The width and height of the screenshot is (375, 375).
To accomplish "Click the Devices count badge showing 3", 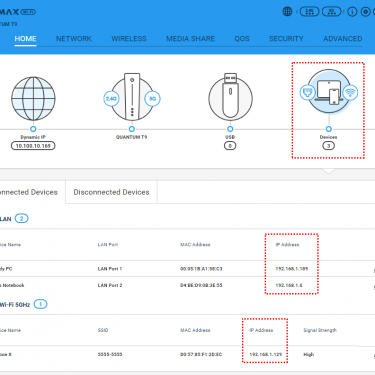I will click(328, 146).
